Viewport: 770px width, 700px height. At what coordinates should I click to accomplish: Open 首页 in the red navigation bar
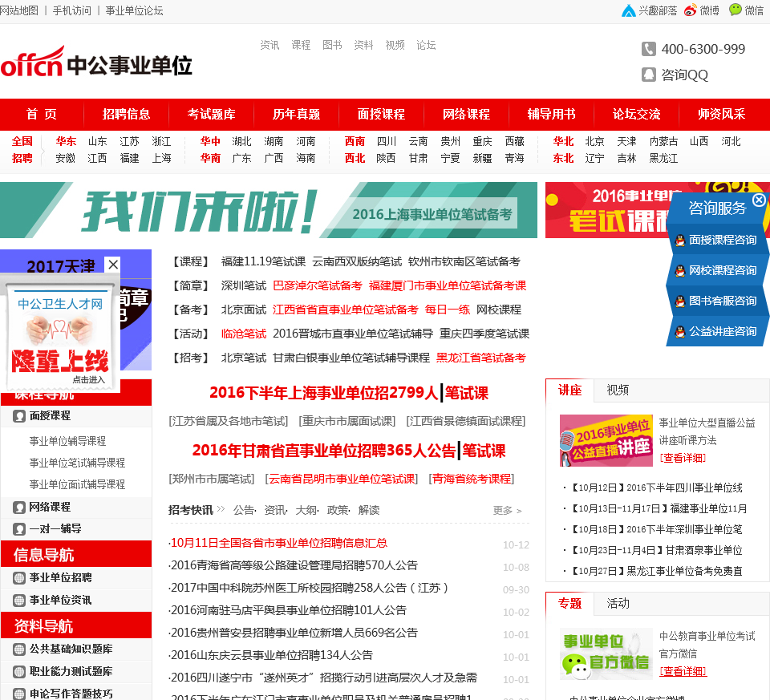click(42, 115)
